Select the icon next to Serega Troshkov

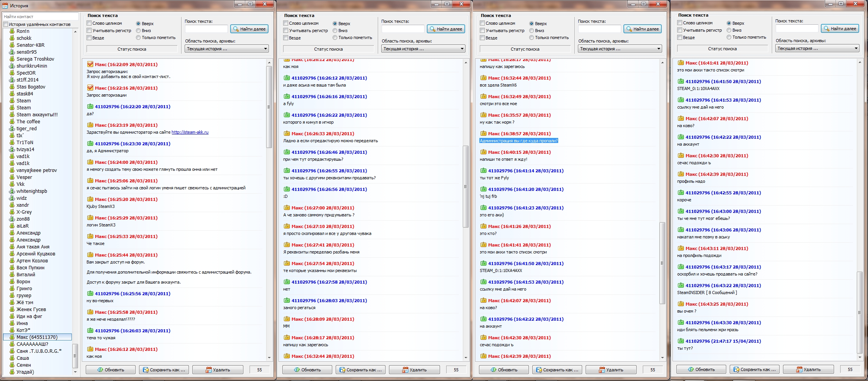point(12,59)
